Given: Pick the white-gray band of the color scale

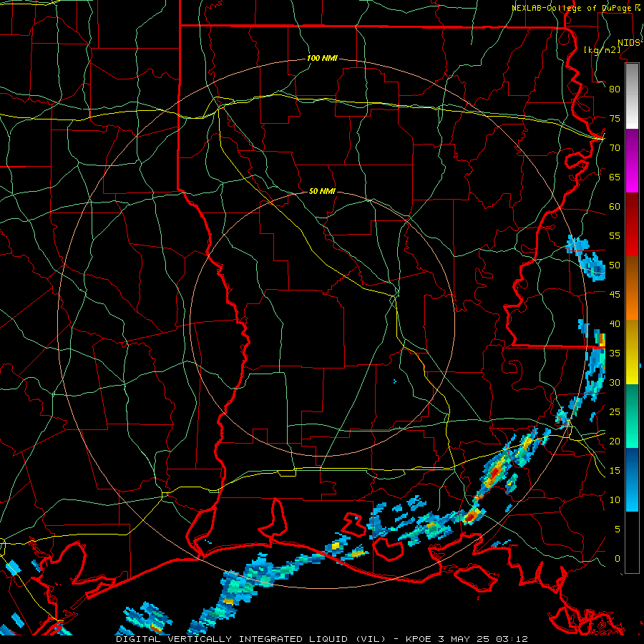Looking at the screenshot, I should point(632,96).
